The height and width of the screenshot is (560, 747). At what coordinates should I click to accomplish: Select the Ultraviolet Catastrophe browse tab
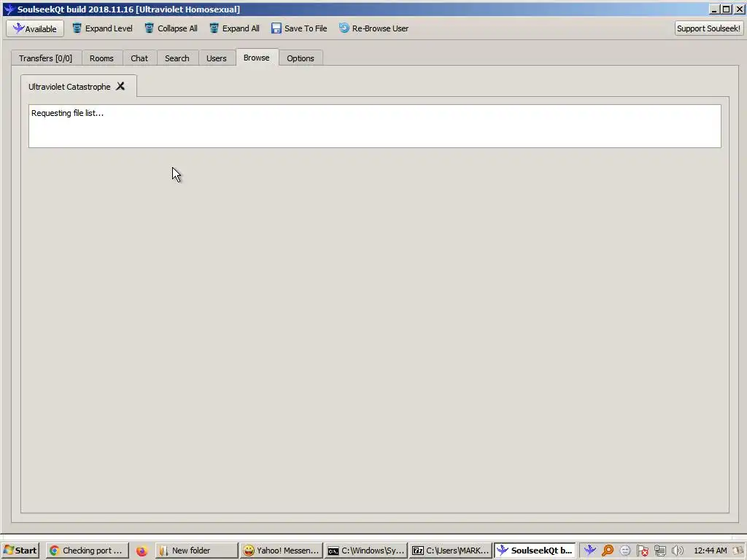[x=69, y=87]
